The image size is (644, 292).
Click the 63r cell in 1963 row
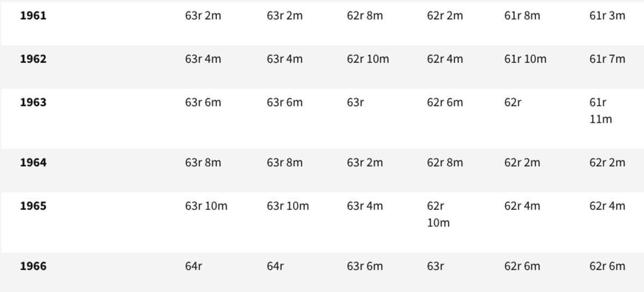pos(355,103)
